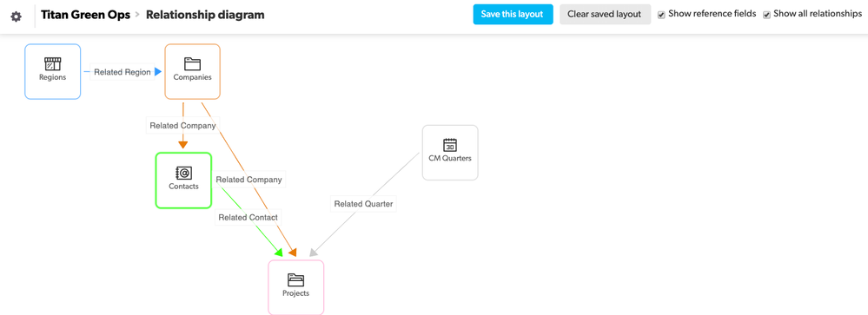Click the gray arrowhead from CM Quarters
The height and width of the screenshot is (315, 868).
pos(313,253)
